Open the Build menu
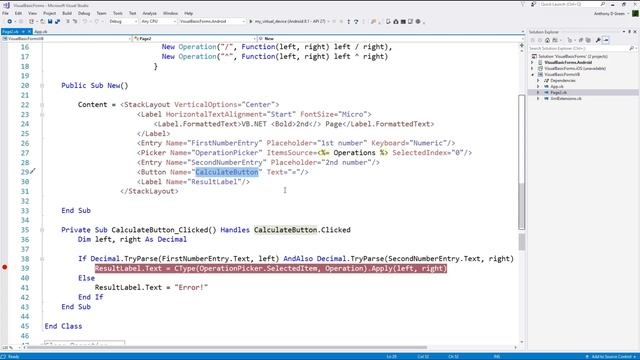This screenshot has height=360, width=640. click(67, 13)
